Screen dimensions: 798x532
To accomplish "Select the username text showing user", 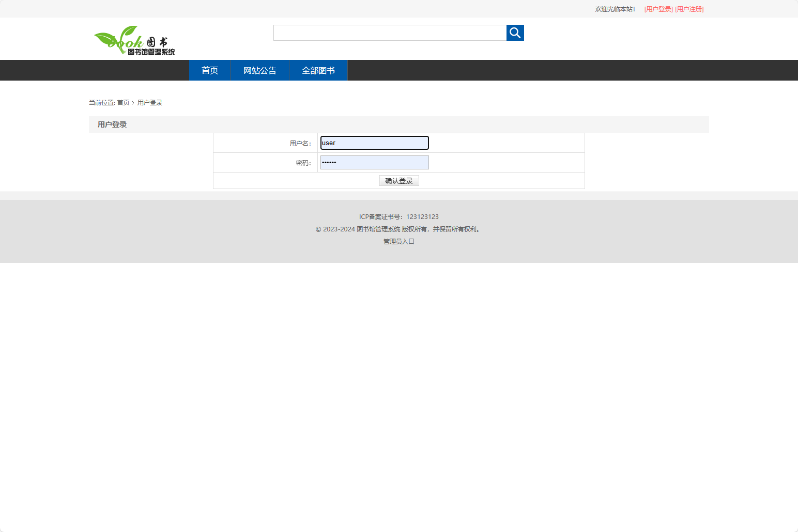I will click(328, 143).
